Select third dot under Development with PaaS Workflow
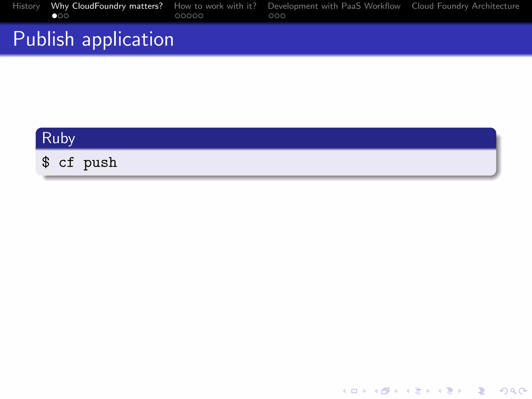The height and width of the screenshot is (399, 532). point(283,16)
